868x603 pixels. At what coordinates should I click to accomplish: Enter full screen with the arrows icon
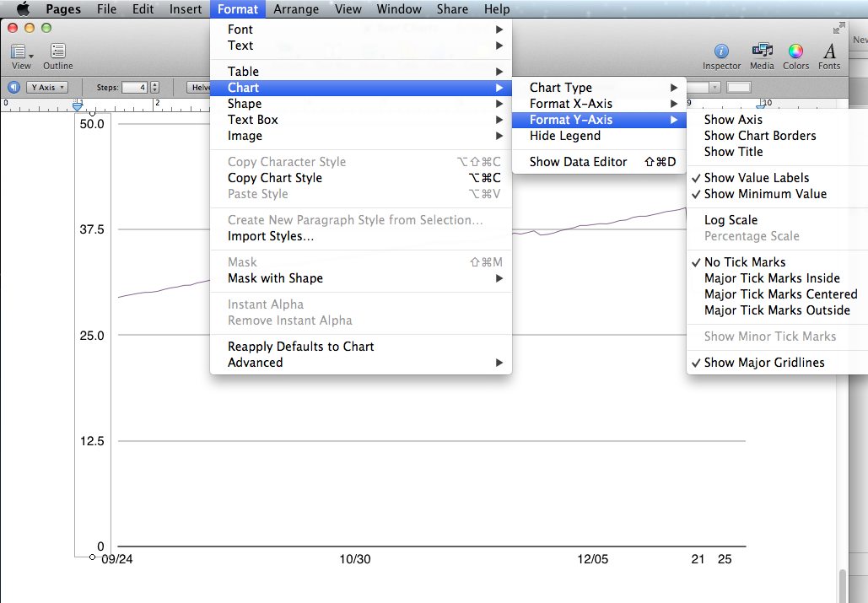(x=838, y=28)
